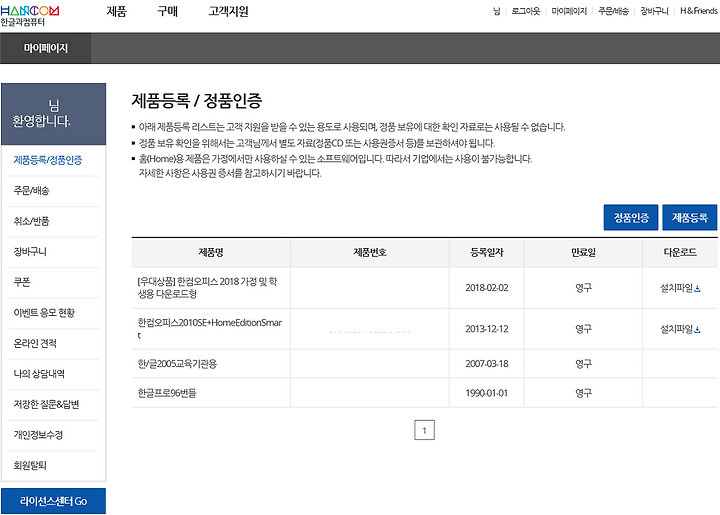720x515 pixels.
Task: Open the 구매 top menu
Action: (167, 11)
